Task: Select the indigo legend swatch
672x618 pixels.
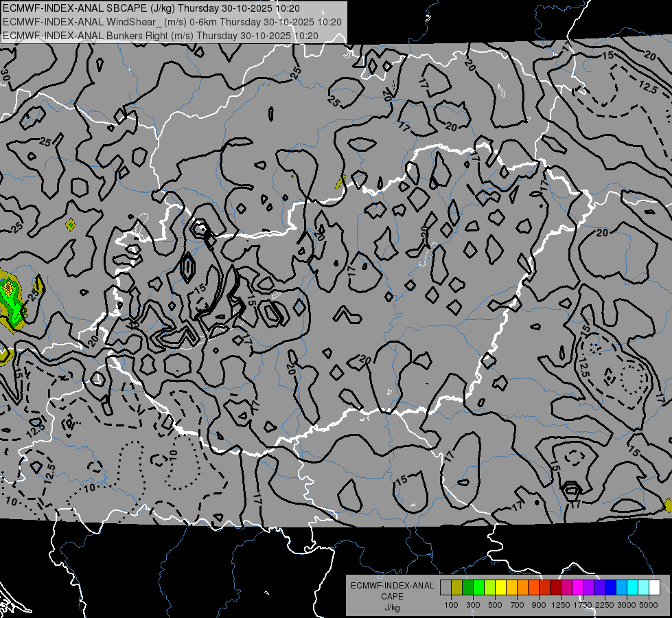Action: click(599, 588)
